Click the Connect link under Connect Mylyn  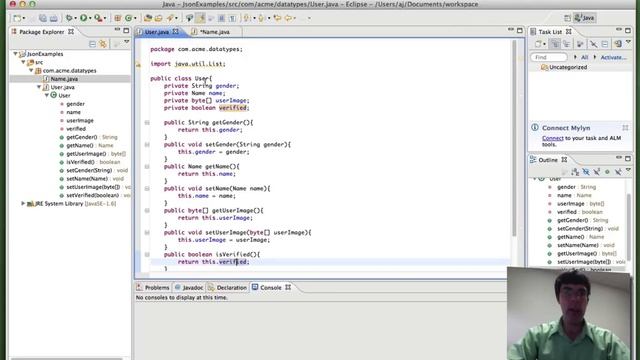[x=553, y=138]
